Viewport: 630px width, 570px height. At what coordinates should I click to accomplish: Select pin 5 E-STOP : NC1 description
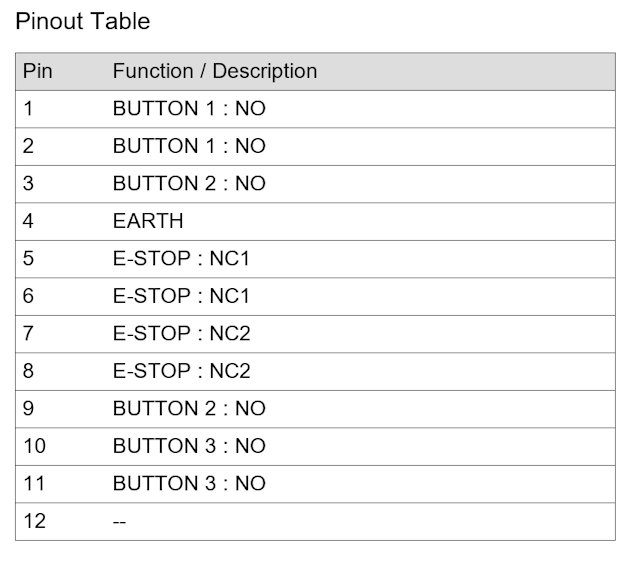click(x=181, y=258)
